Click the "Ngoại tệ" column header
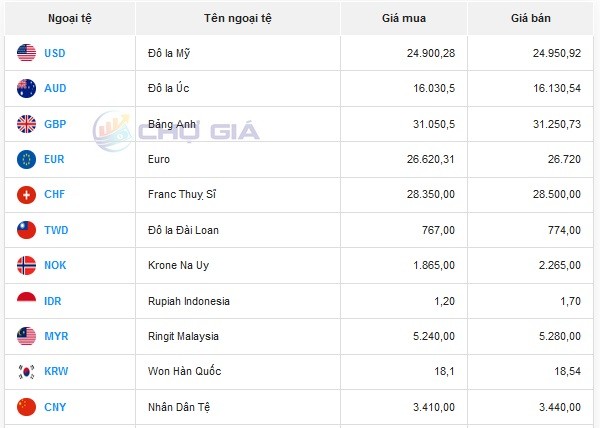The width and height of the screenshot is (600, 428). coord(70,19)
